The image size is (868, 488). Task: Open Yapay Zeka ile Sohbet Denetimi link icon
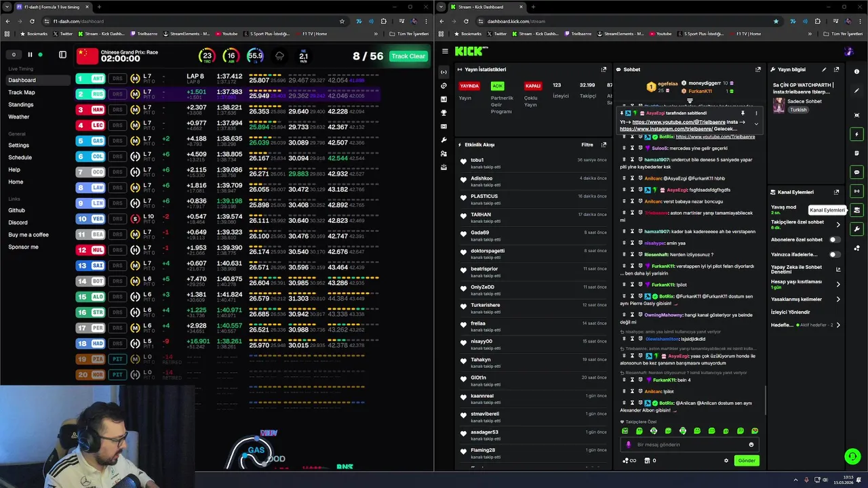838,269
